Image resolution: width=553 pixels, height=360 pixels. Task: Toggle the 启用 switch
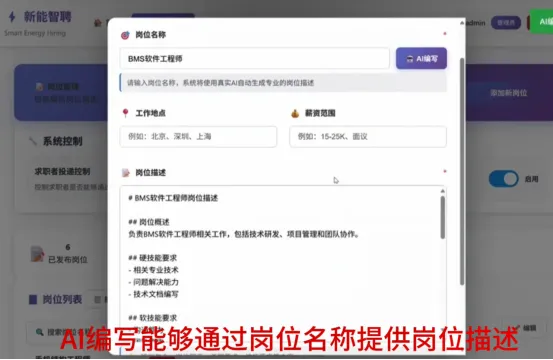[503, 179]
